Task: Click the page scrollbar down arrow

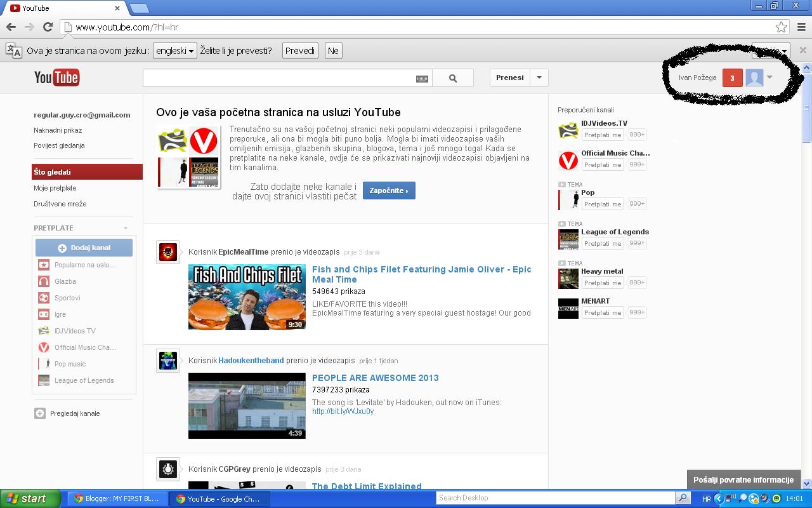Action: click(x=807, y=483)
